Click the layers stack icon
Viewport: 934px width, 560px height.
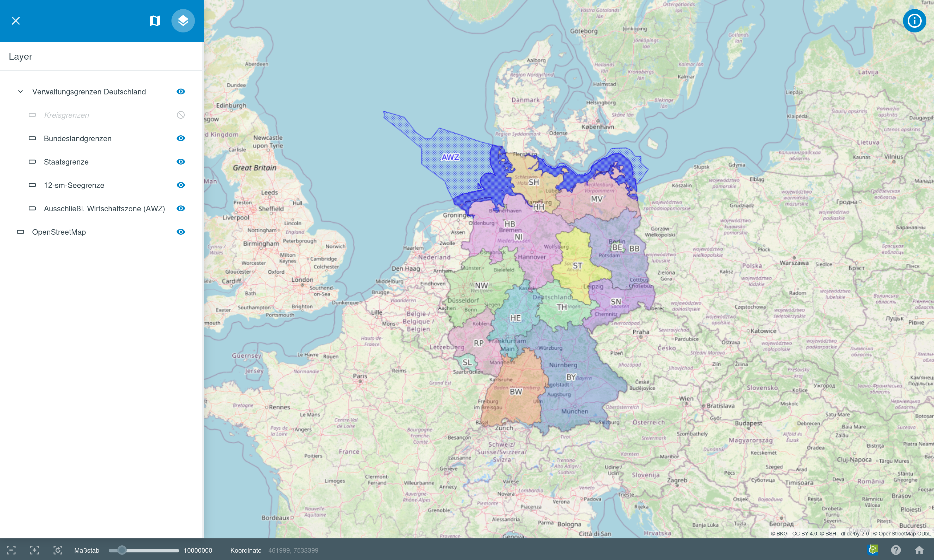(x=183, y=21)
